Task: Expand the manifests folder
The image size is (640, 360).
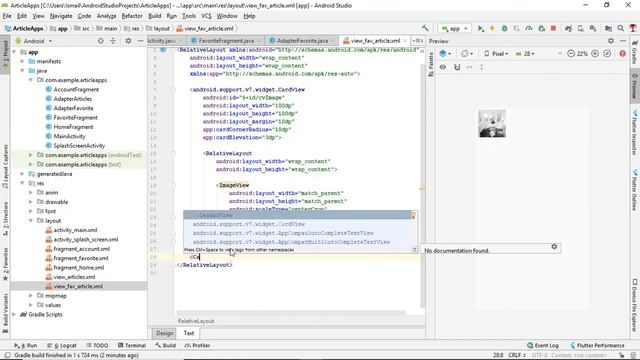Action: (22, 61)
